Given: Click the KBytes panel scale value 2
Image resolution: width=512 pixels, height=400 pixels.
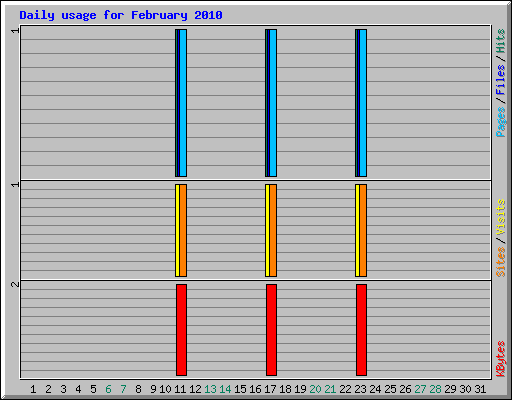Looking at the screenshot, I should click(x=15, y=284).
